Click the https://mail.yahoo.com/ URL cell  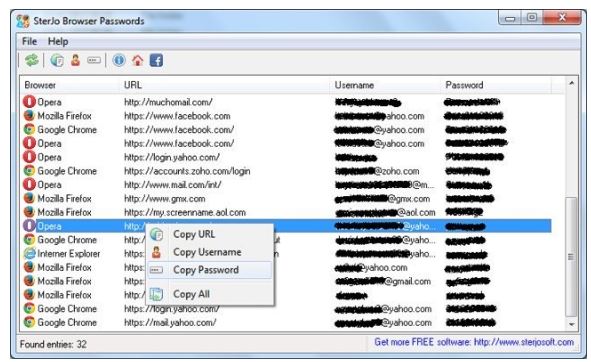(x=170, y=322)
